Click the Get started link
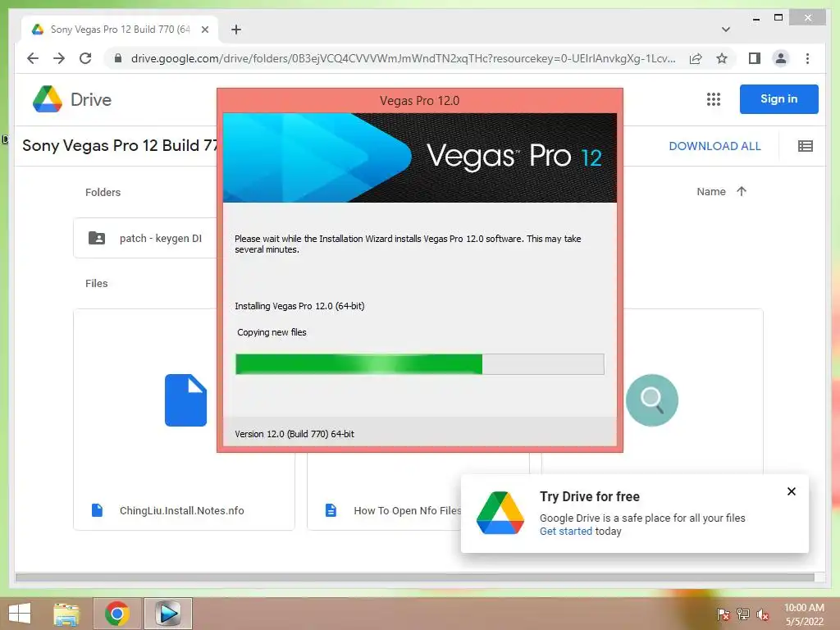840x630 pixels. pyautogui.click(x=566, y=532)
